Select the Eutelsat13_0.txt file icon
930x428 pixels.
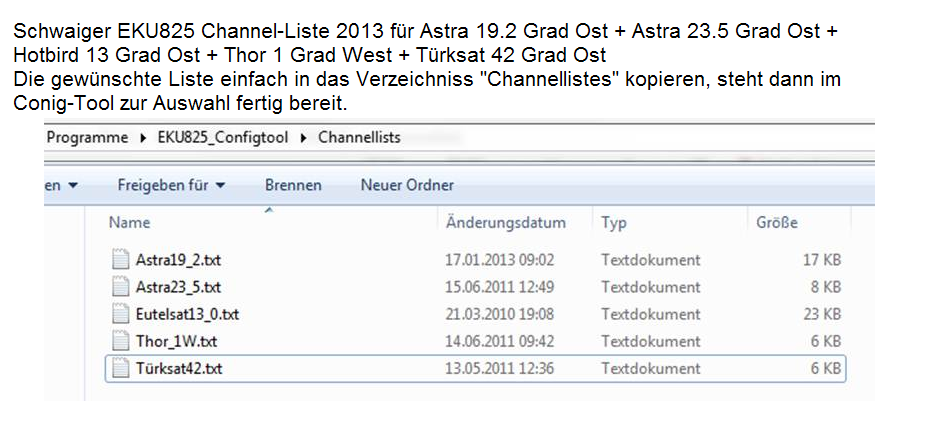click(x=121, y=315)
